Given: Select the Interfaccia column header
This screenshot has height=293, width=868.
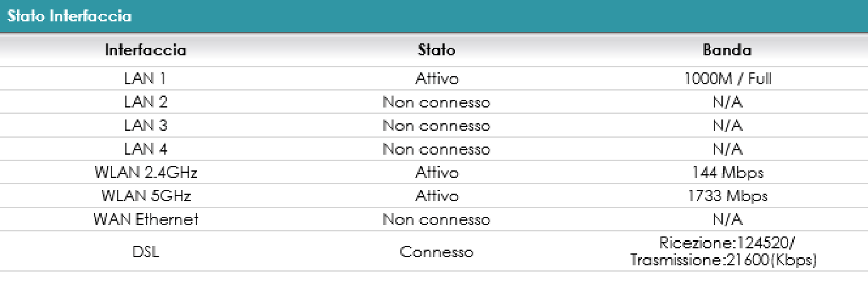Looking at the screenshot, I should 145,50.
